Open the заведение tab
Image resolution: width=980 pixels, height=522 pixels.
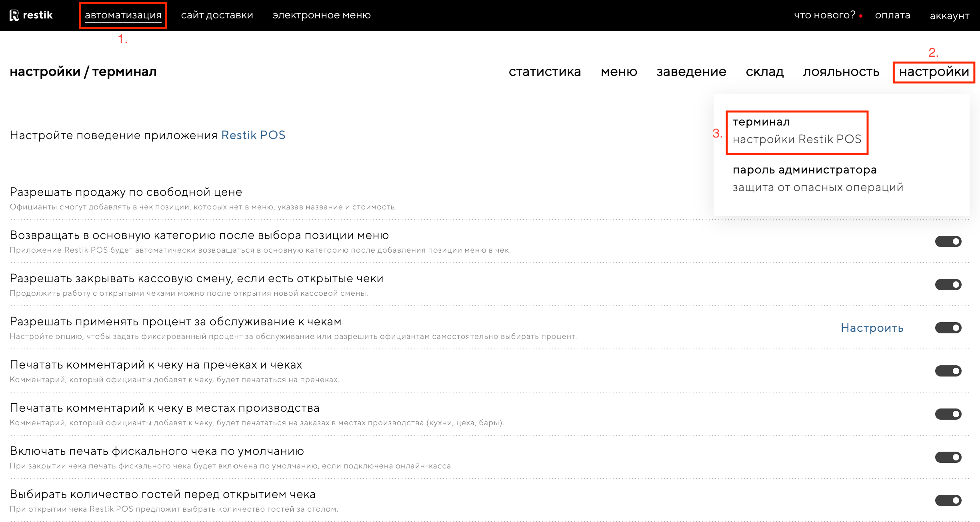point(691,72)
